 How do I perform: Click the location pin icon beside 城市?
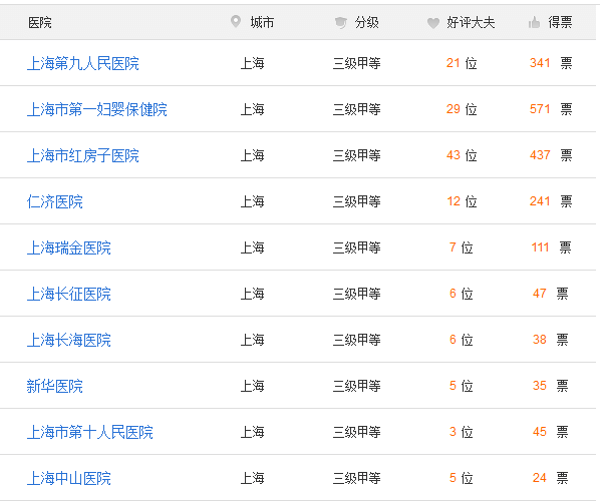[x=236, y=21]
